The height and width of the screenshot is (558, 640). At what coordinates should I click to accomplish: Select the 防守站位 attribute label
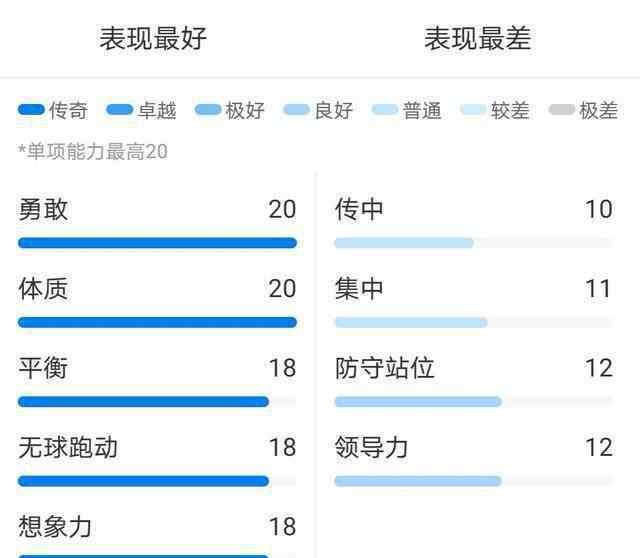point(384,368)
